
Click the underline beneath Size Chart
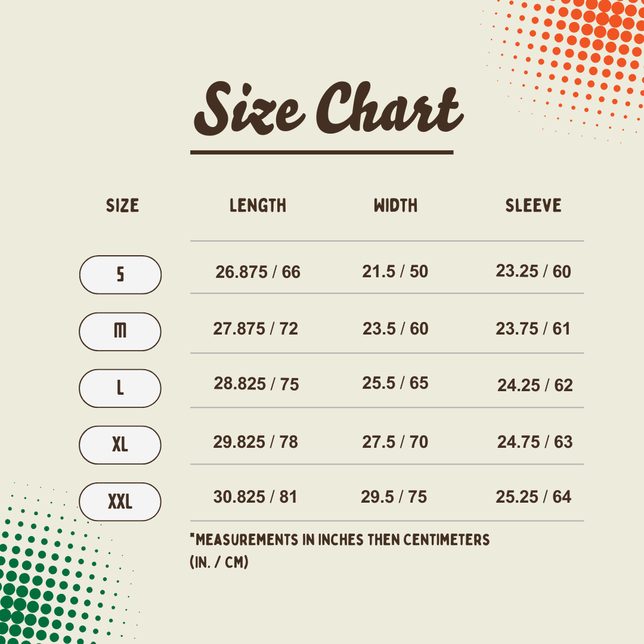(321, 153)
